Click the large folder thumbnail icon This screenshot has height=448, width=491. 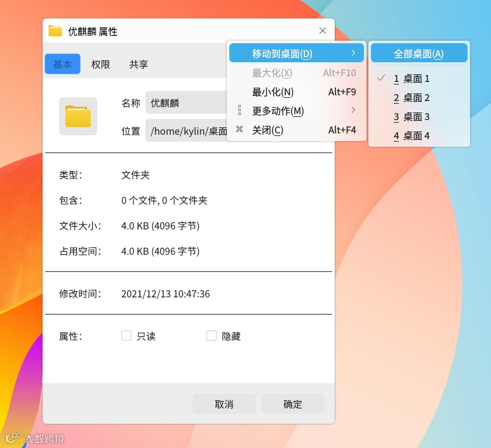click(78, 116)
